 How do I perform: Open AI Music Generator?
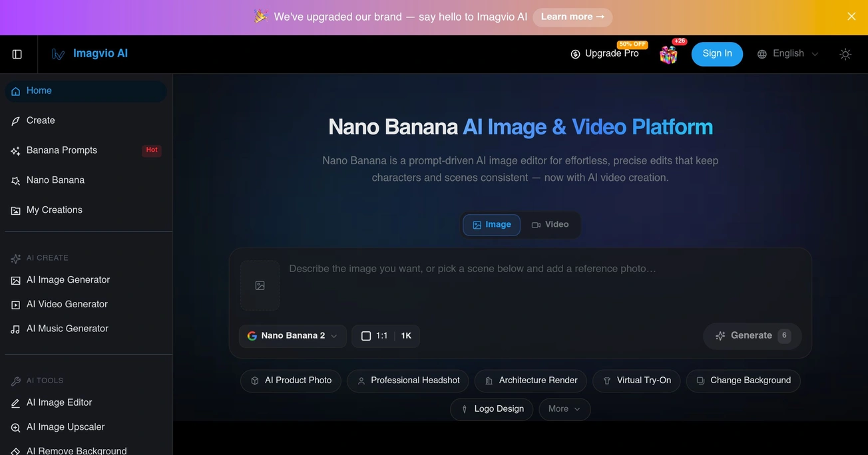pyautogui.click(x=86, y=329)
